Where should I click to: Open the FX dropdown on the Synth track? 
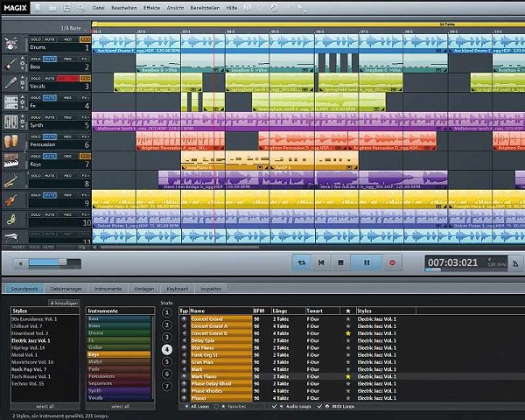(x=86, y=117)
